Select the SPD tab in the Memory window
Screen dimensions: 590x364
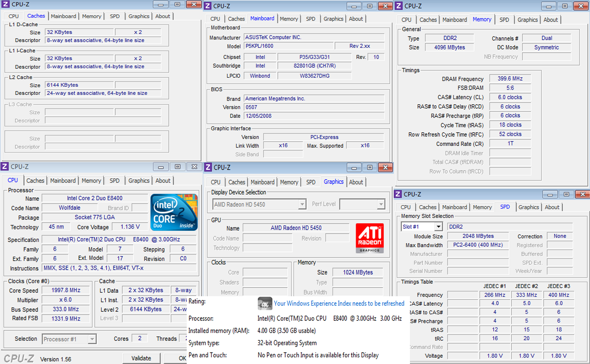504,20
